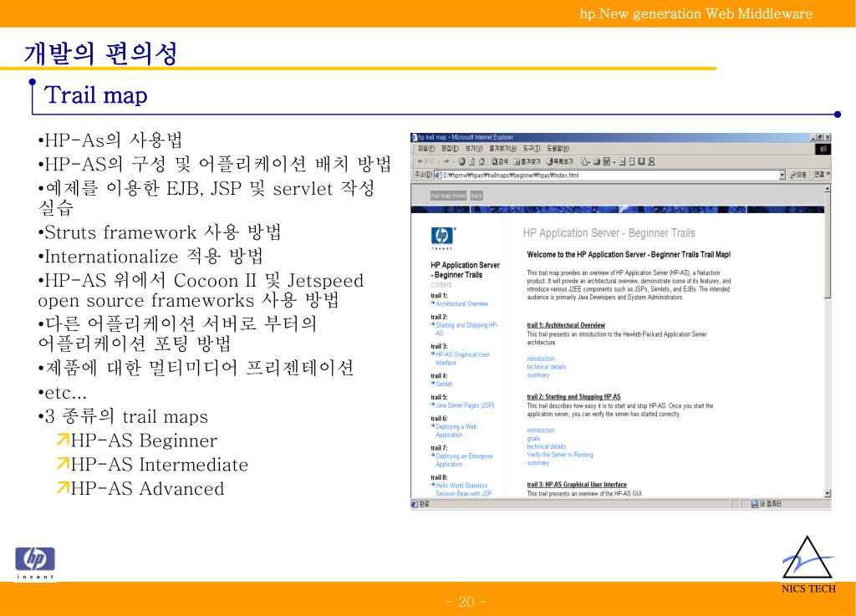Open the Edit (편집) menu
Viewport: 856px width, 616px height.
(x=450, y=149)
